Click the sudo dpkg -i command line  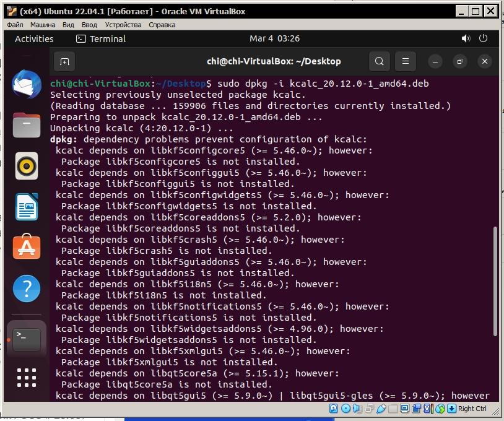(240, 84)
